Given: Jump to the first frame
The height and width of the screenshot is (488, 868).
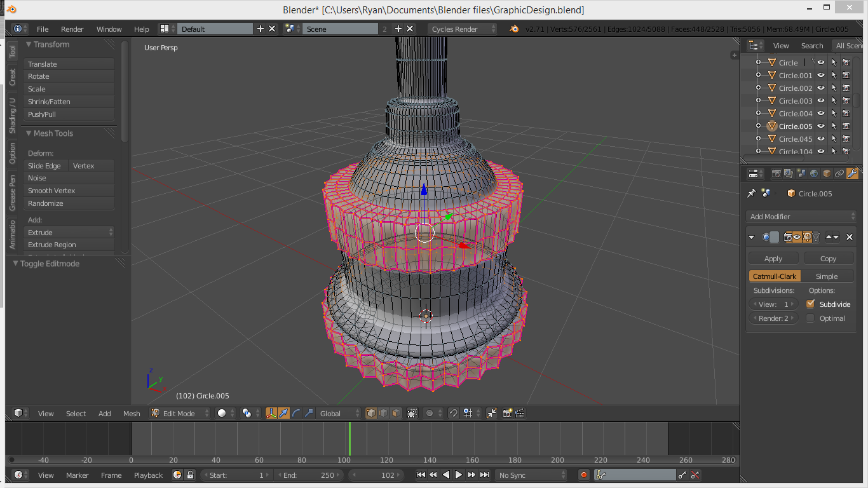Looking at the screenshot, I should point(421,475).
